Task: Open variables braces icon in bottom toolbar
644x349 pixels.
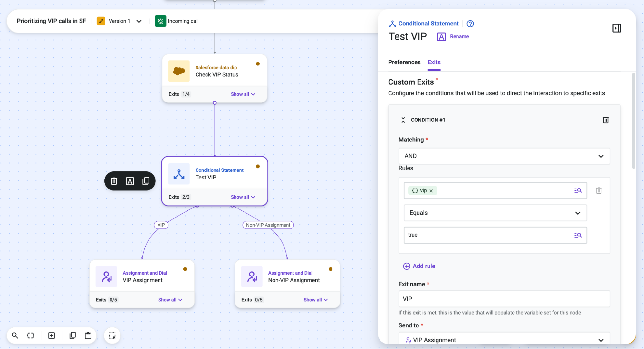Action: tap(31, 335)
